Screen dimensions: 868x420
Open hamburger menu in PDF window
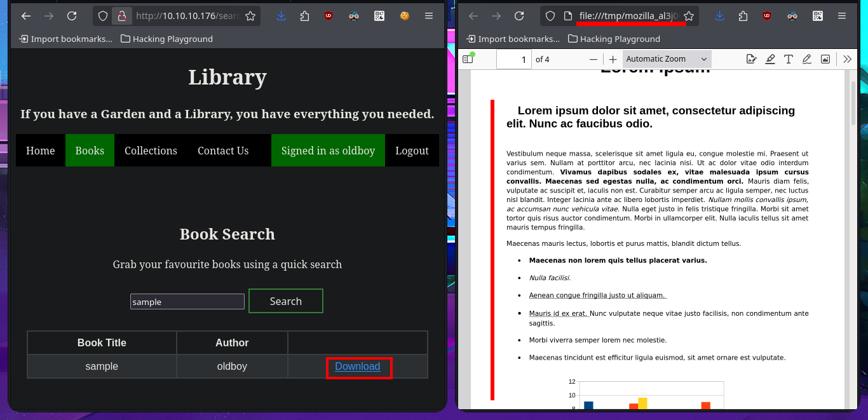click(x=843, y=16)
